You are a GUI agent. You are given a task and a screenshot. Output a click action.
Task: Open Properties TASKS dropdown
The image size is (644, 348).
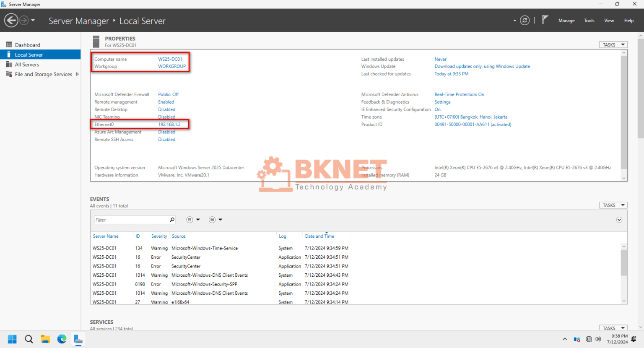[x=613, y=45]
